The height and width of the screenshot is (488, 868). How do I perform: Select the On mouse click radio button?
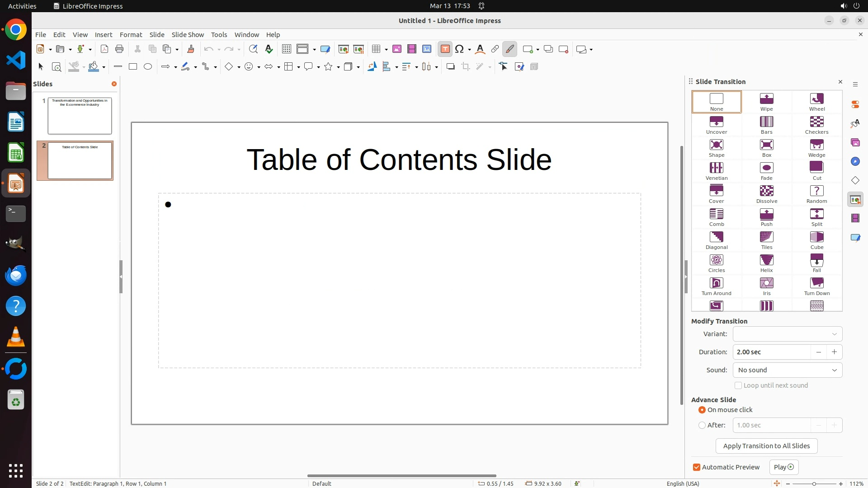[x=702, y=410]
